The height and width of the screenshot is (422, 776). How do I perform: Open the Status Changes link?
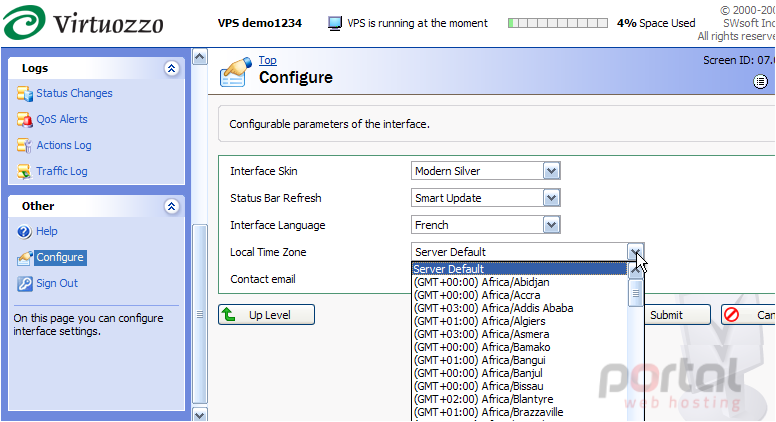(74, 94)
